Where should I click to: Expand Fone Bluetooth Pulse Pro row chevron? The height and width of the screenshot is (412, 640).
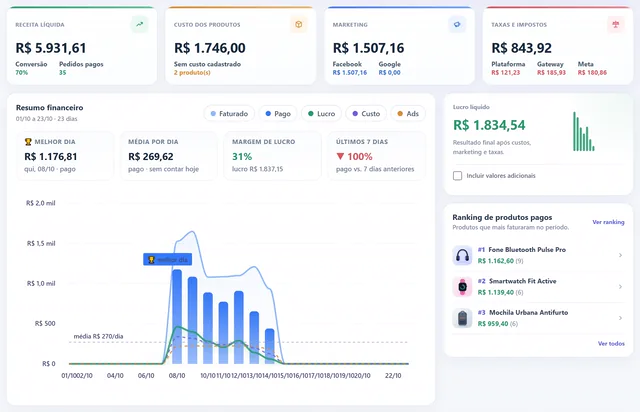point(620,255)
